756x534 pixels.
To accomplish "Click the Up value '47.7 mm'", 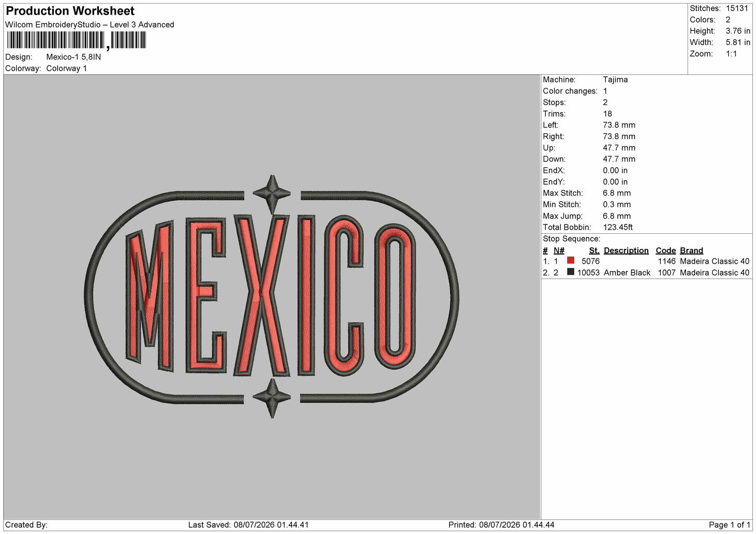I will point(619,147).
